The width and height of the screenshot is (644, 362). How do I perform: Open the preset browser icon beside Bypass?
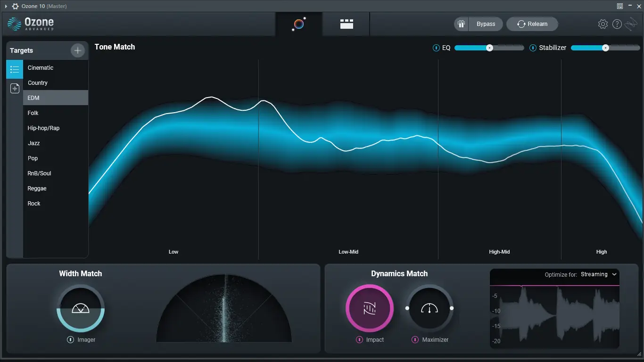pos(461,24)
